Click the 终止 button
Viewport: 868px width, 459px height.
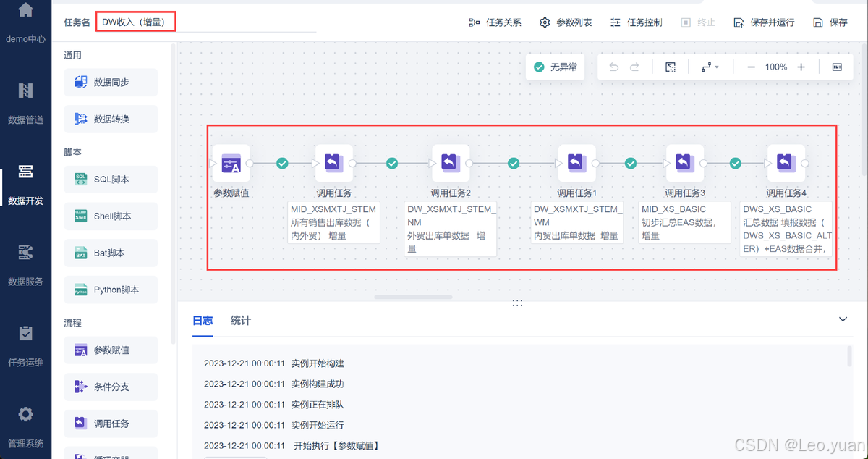[x=698, y=22]
